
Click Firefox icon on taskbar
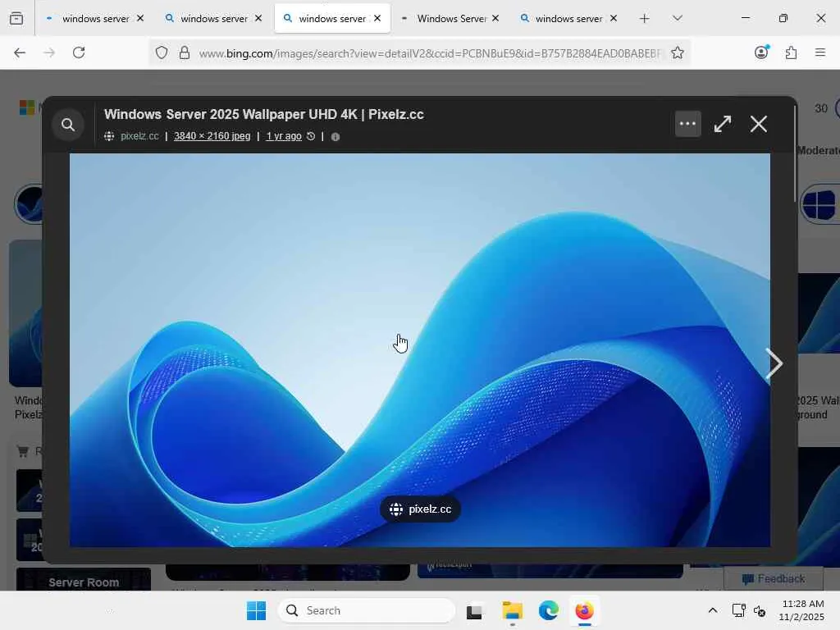[x=584, y=610]
